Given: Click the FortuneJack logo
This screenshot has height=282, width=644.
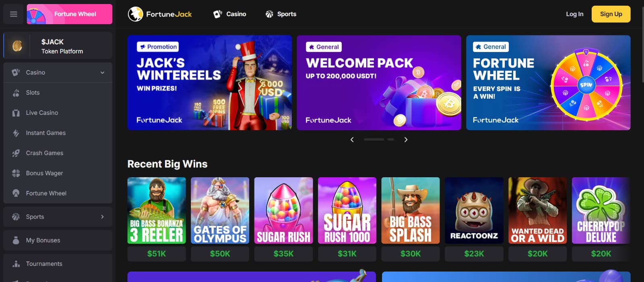Looking at the screenshot, I should coord(160,14).
